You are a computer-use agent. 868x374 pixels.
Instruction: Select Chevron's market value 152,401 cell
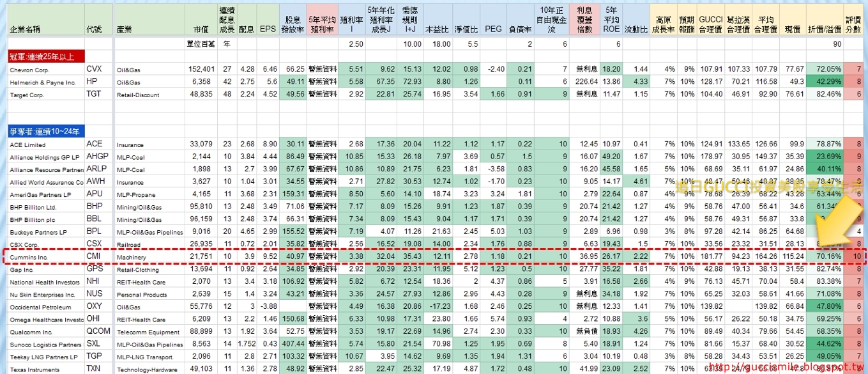201,69
